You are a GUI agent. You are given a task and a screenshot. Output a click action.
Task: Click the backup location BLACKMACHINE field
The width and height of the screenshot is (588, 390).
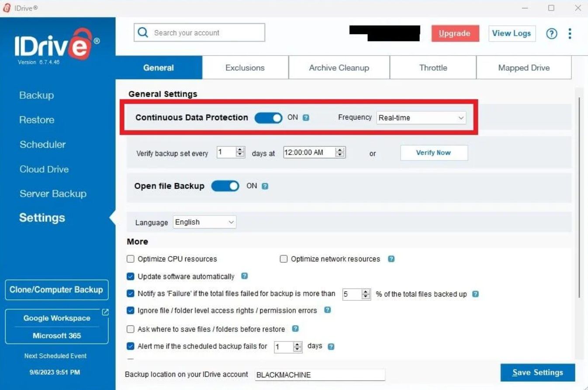coord(320,375)
